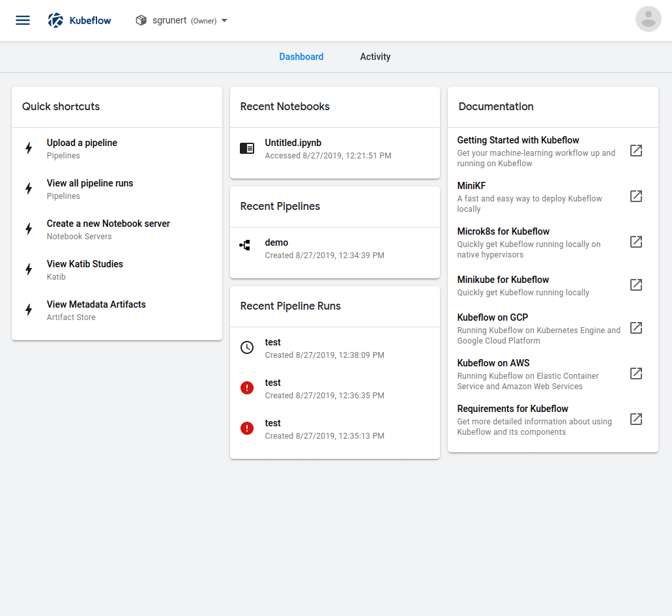Click the notebook icon beside Untitled.ipynb

(x=247, y=149)
